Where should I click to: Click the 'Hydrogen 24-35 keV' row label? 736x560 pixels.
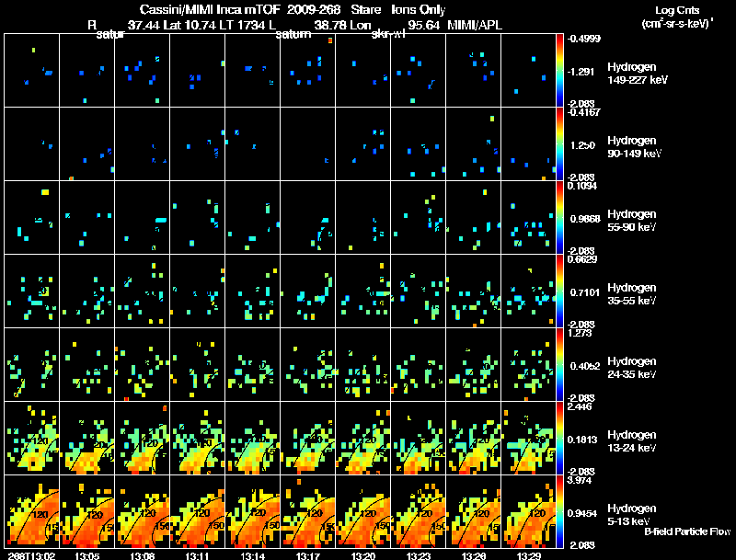point(632,368)
